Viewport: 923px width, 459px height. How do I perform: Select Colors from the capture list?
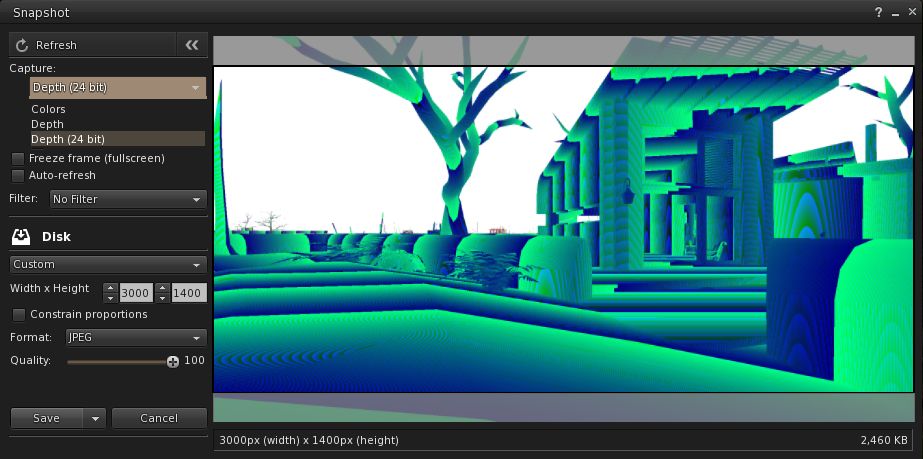(49, 110)
